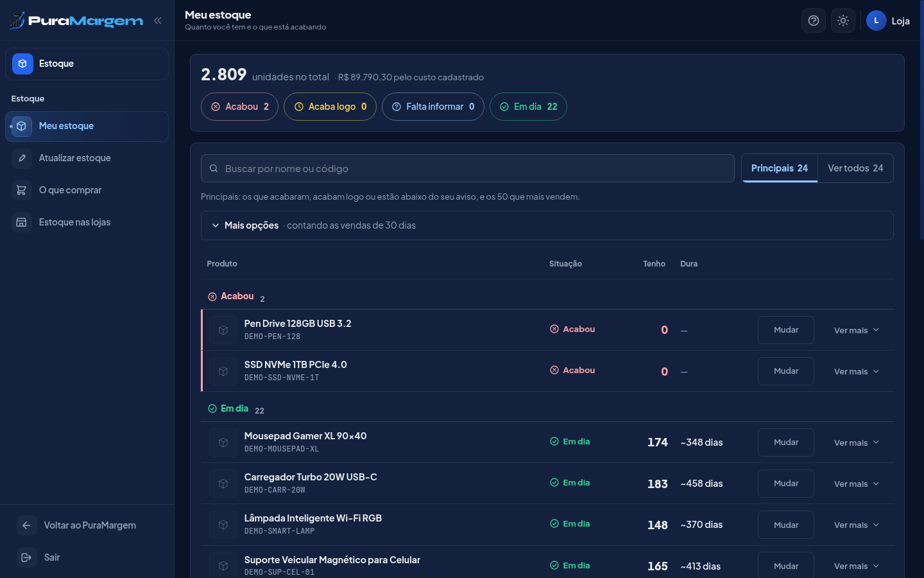This screenshot has width=924, height=578.
Task: Click Mudar for Pen Drive 128GB USB 3.2
Action: (x=786, y=330)
